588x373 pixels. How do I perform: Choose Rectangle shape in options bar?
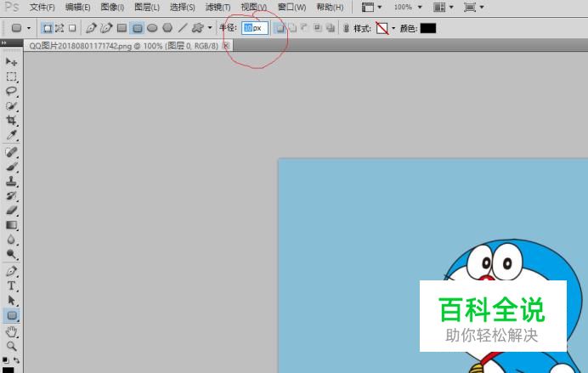tap(122, 28)
